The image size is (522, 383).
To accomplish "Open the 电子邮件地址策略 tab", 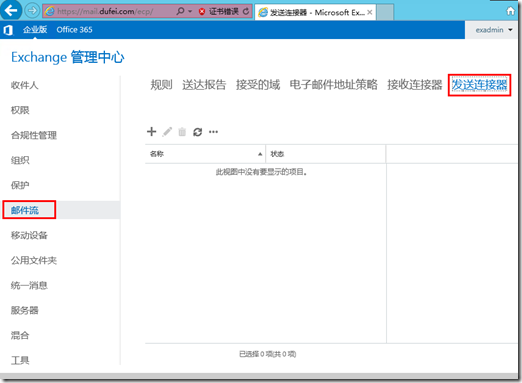I will [x=334, y=85].
